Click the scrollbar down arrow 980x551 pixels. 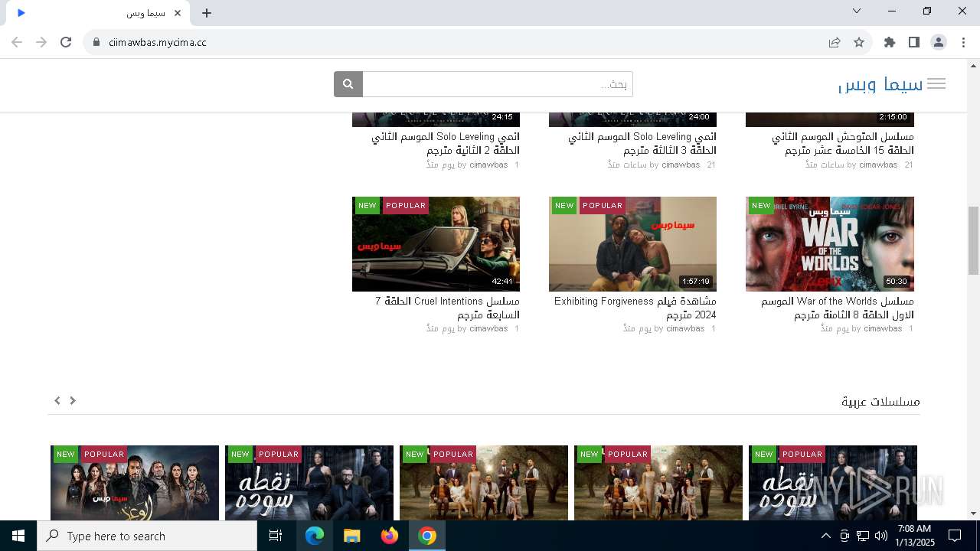coord(973,514)
